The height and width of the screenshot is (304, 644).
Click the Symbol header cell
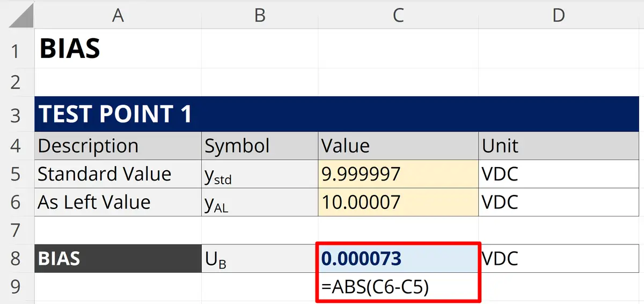[260, 146]
